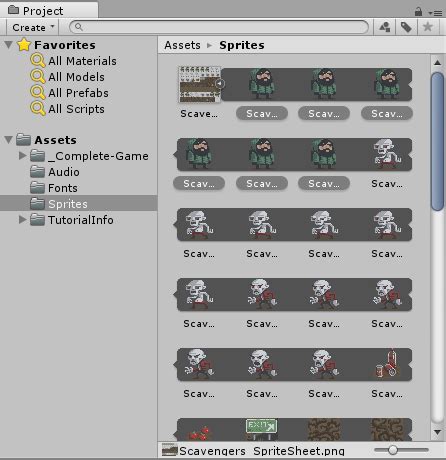Open the Fonts folder
Screen dimensions: 446x460
(63, 188)
